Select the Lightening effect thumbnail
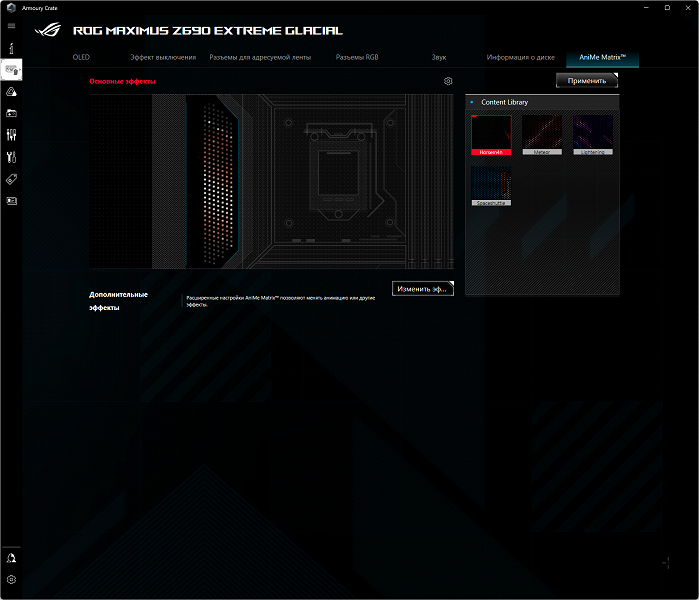 point(593,135)
